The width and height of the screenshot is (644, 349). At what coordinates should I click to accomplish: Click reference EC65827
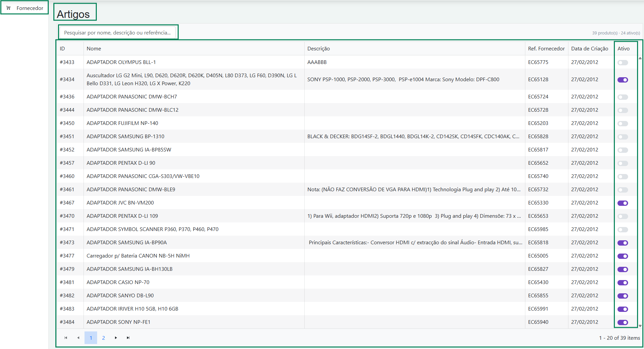coord(538,269)
